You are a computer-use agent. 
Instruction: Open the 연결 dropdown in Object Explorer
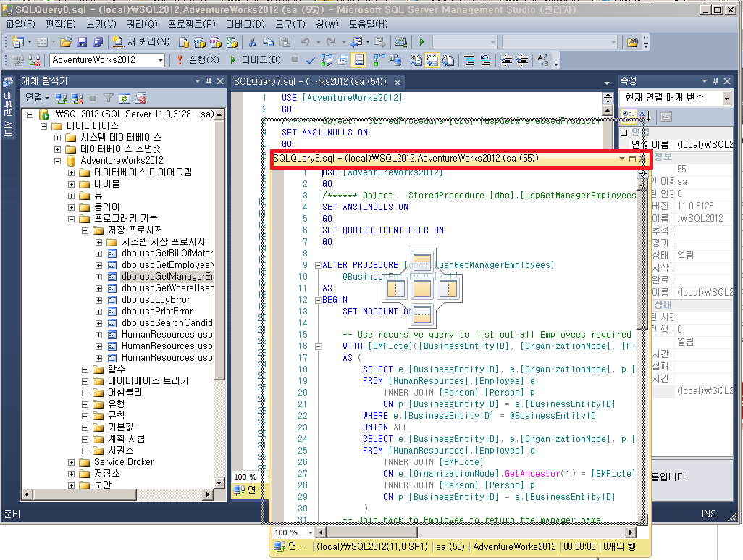coord(37,98)
